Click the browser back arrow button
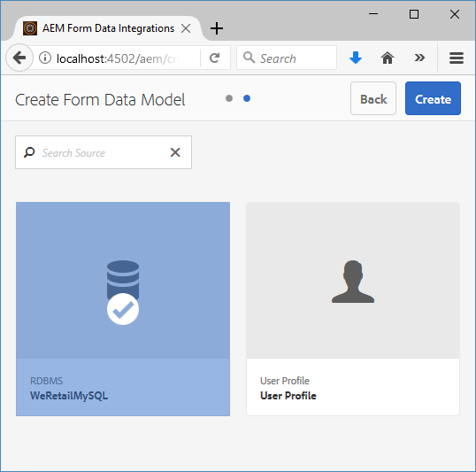Image resolution: width=476 pixels, height=472 pixels. (19, 58)
